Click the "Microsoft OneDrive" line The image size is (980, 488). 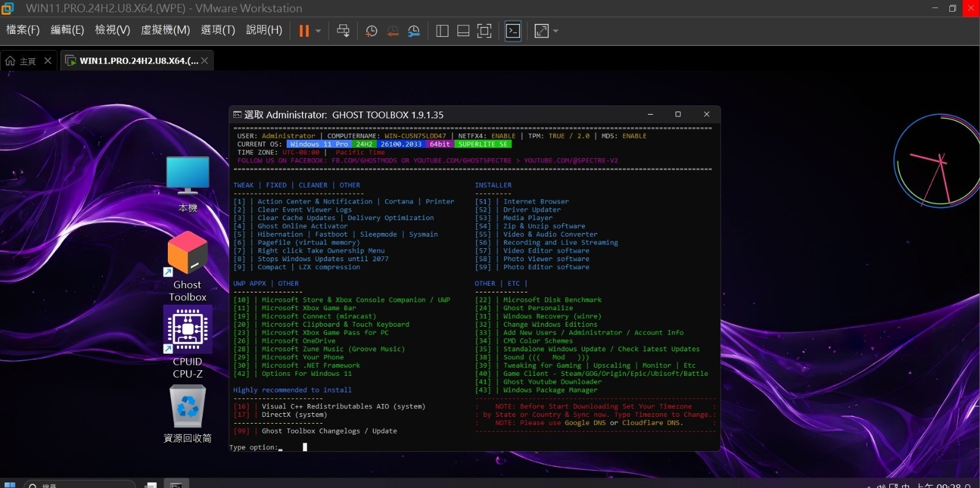298,341
